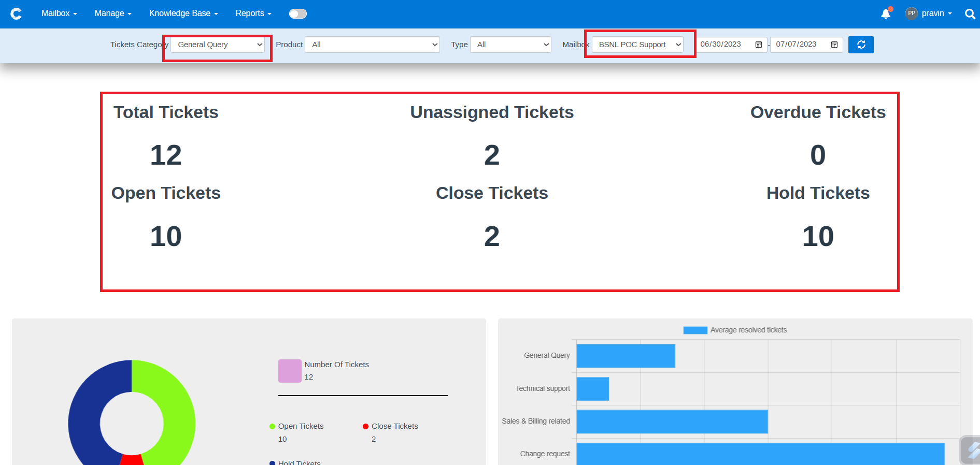Image resolution: width=980 pixels, height=465 pixels.
Task: Click the PP user avatar
Action: pos(912,13)
